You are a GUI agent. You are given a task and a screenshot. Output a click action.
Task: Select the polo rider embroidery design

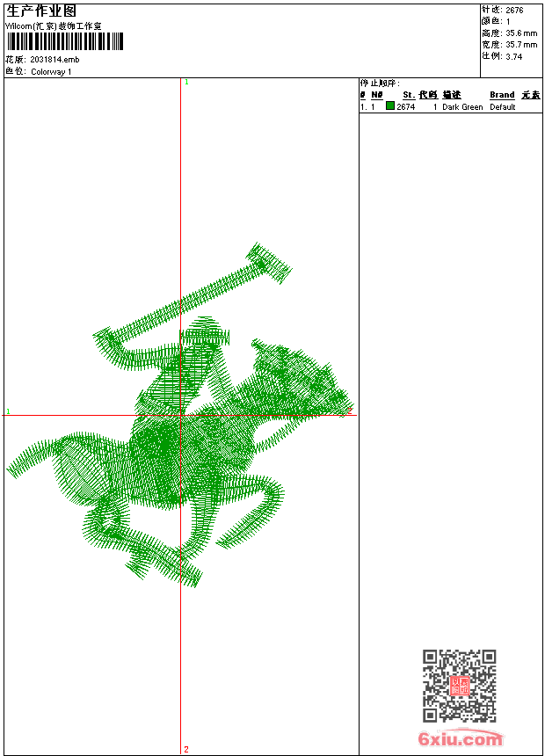coord(180,415)
